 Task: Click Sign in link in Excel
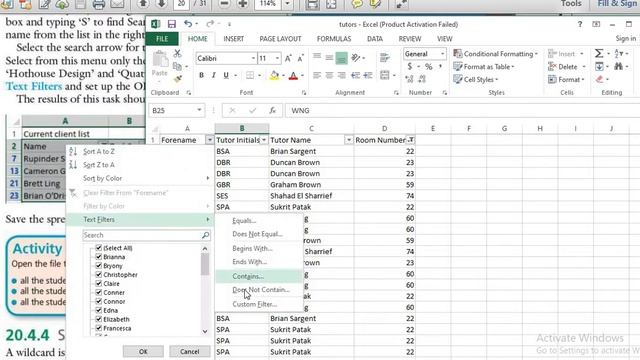626,38
